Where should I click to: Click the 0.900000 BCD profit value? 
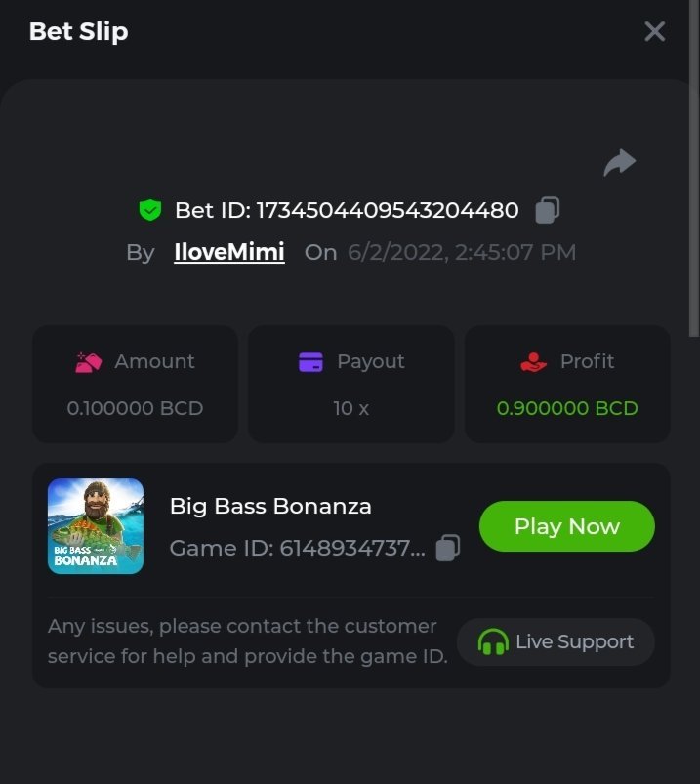567,408
